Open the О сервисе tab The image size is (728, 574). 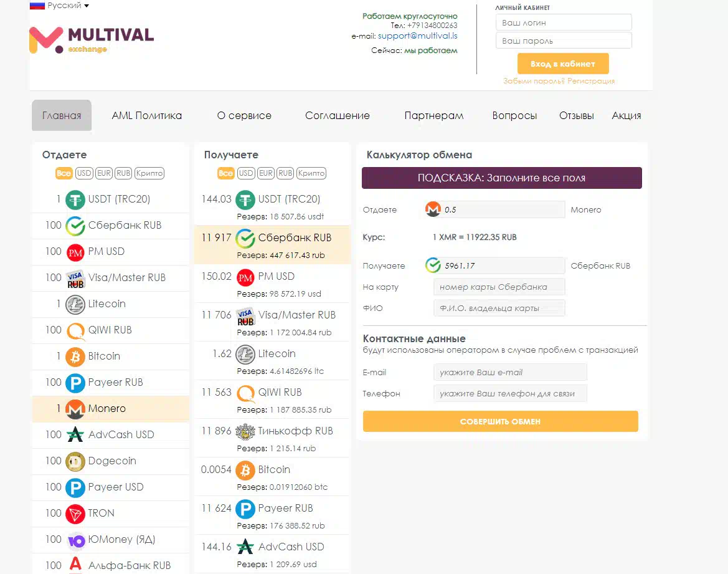pyautogui.click(x=244, y=116)
